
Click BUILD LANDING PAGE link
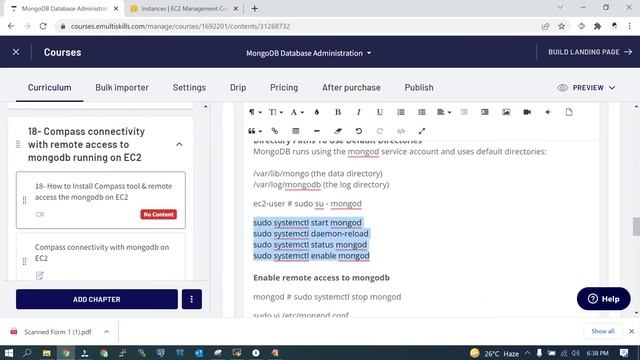590,52
